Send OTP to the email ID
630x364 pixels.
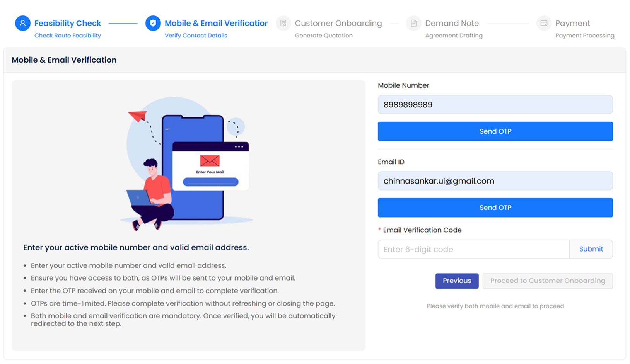click(495, 208)
